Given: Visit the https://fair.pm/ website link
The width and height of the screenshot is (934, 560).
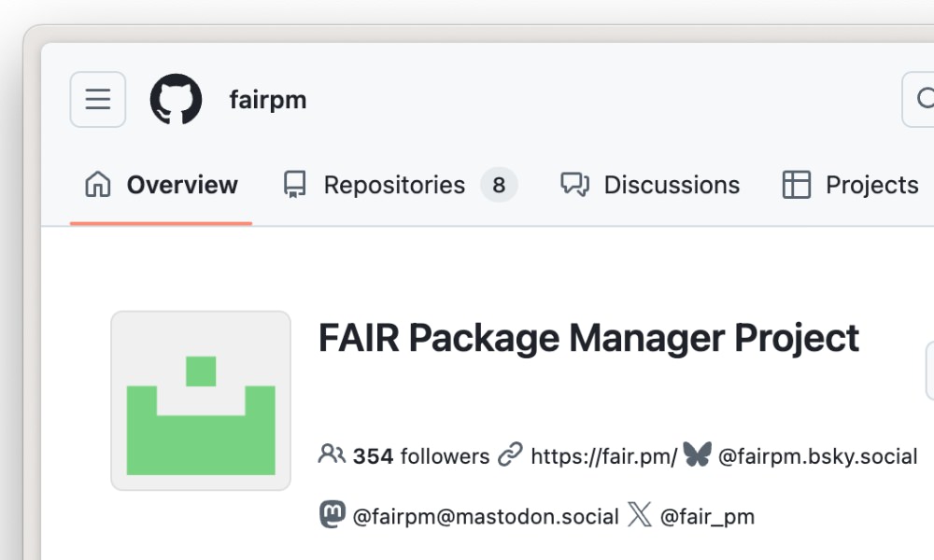Looking at the screenshot, I should [x=603, y=455].
